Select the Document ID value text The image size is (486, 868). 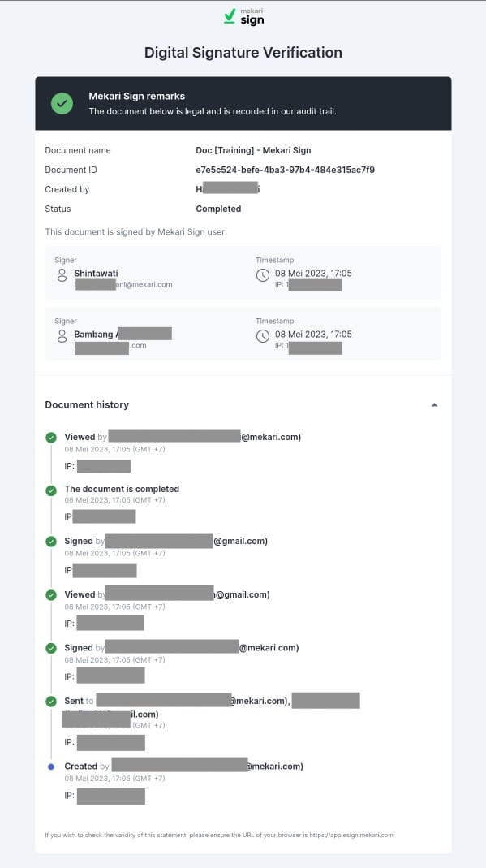pyautogui.click(x=286, y=170)
